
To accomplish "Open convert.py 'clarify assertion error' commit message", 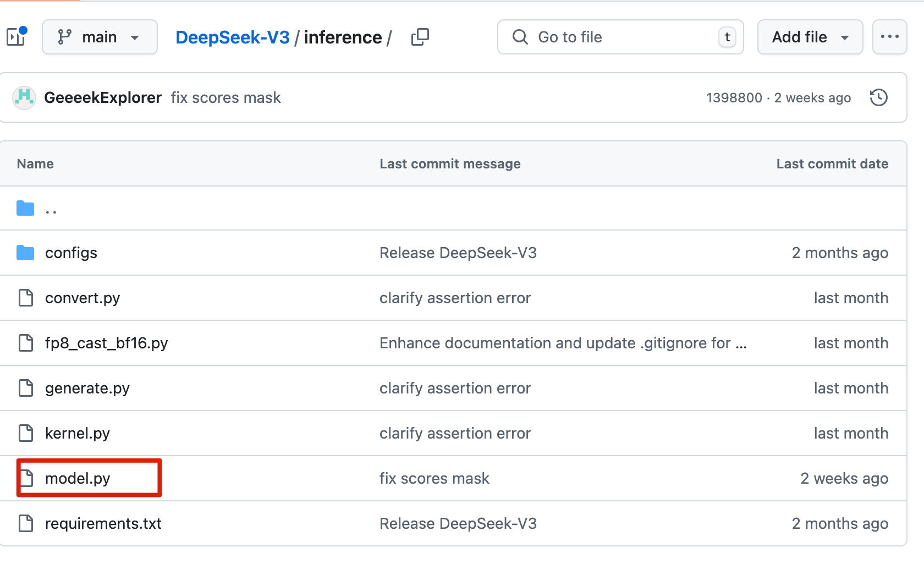I will (455, 298).
